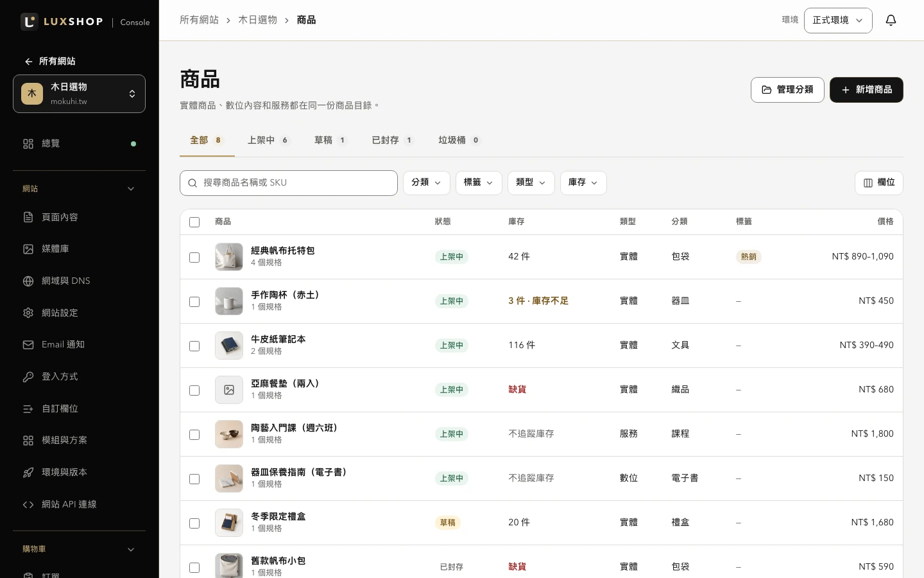This screenshot has width=924, height=578.
Task: Focus the 搜尋商品名稱或 SKU field
Action: click(x=289, y=183)
